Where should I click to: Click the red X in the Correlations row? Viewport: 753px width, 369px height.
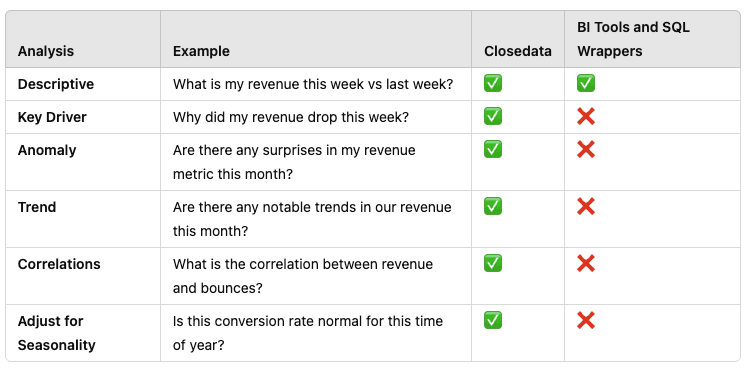(586, 264)
